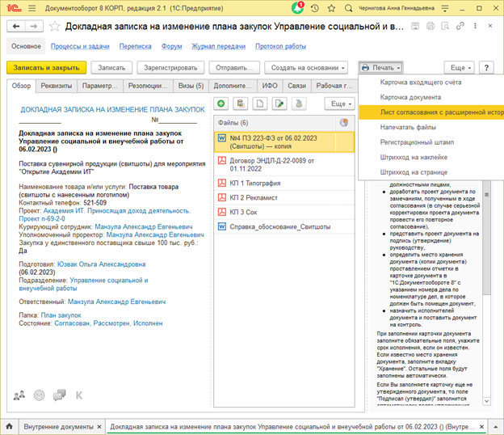Go to home page tab icon
Image resolution: width=504 pixels, height=435 pixels.
(10, 424)
